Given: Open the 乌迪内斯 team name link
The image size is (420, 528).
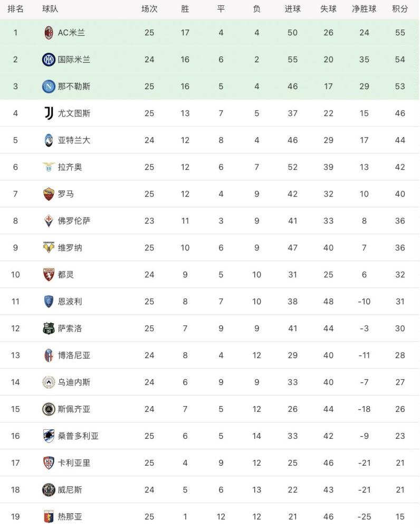Looking at the screenshot, I should pyautogui.click(x=74, y=382).
